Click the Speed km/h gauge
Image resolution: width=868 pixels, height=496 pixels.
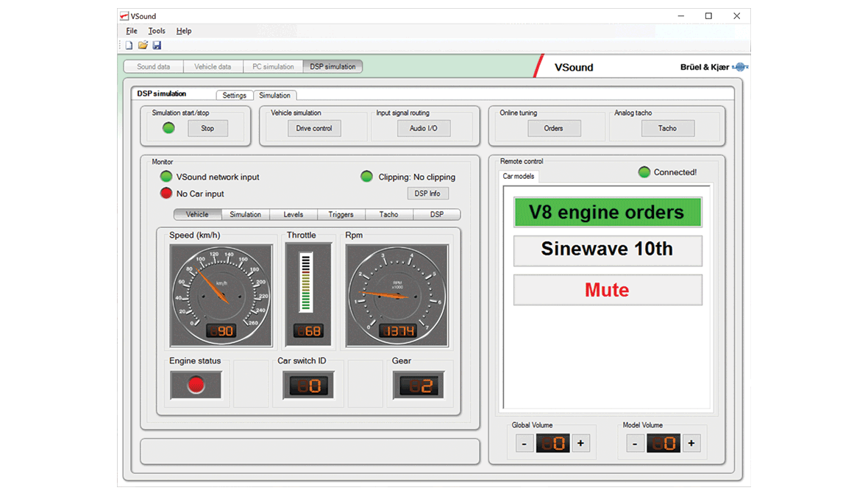click(x=221, y=294)
